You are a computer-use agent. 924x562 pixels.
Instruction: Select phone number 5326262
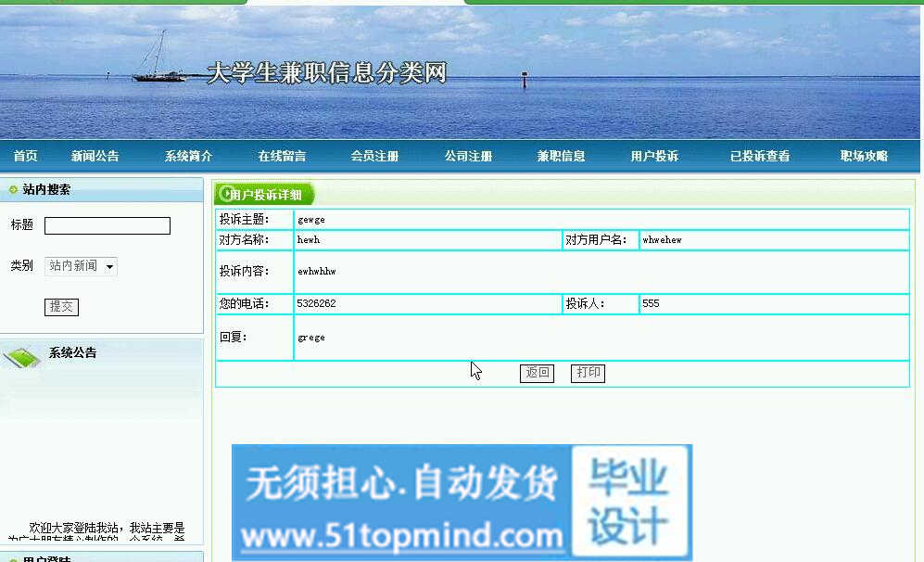click(x=316, y=303)
